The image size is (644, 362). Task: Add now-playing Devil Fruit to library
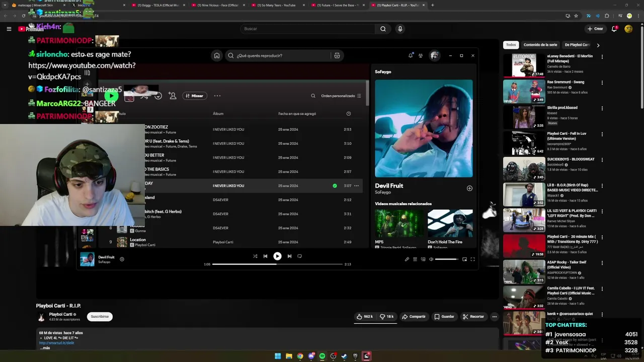click(x=122, y=259)
